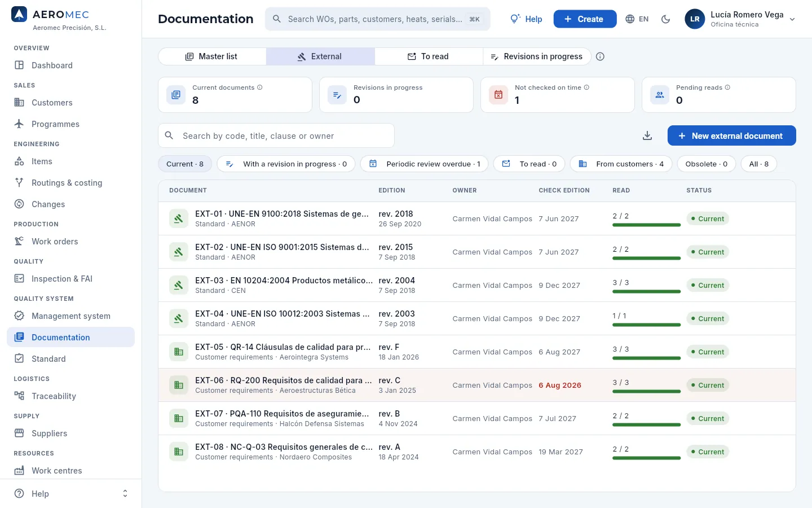Focus the global search WOs field

tap(378, 19)
